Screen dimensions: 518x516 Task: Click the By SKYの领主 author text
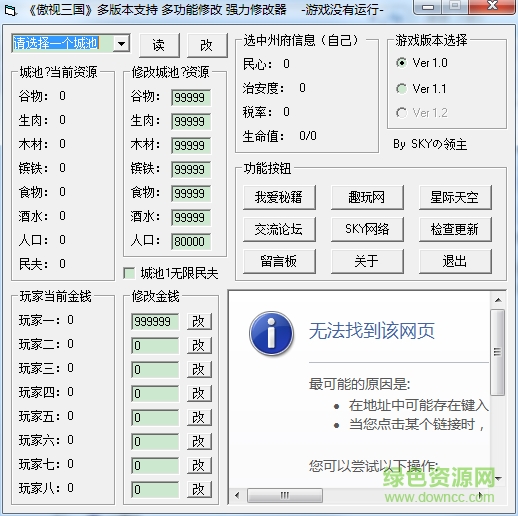pos(430,144)
